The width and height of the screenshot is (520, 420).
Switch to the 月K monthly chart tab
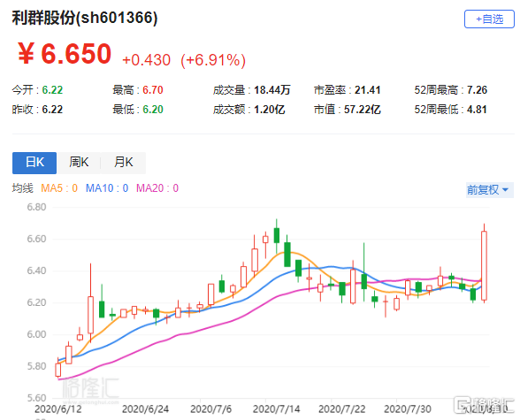[x=124, y=163]
